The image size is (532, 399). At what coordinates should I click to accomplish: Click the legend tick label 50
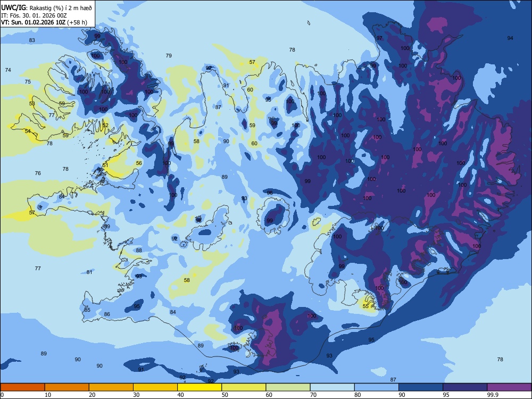click(x=225, y=395)
